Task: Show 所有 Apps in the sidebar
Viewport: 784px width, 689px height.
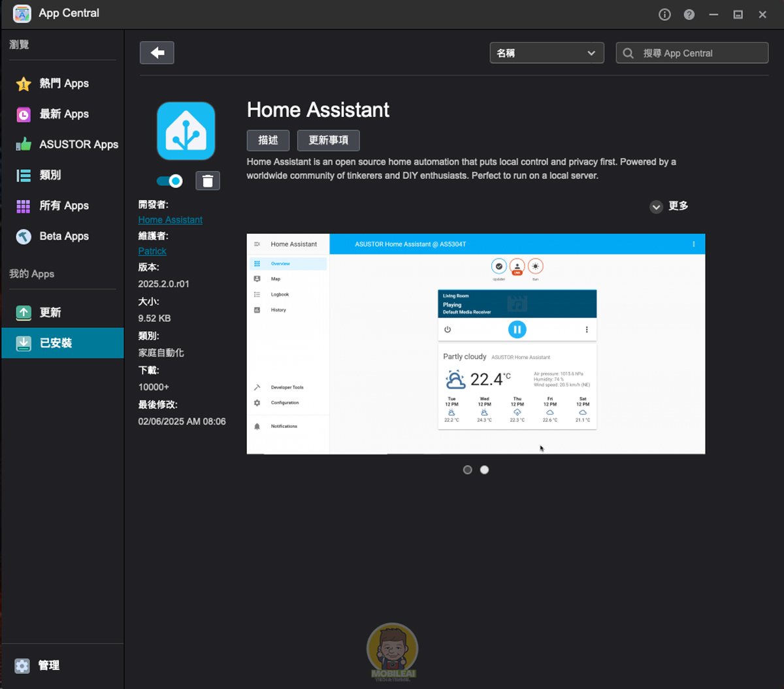Action: [63, 206]
